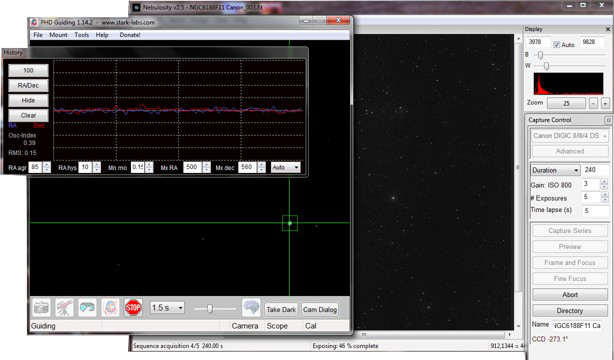Viewport: 614px width, 360px height.
Task: Click the Name field NGC6188F11
Action: point(577,326)
